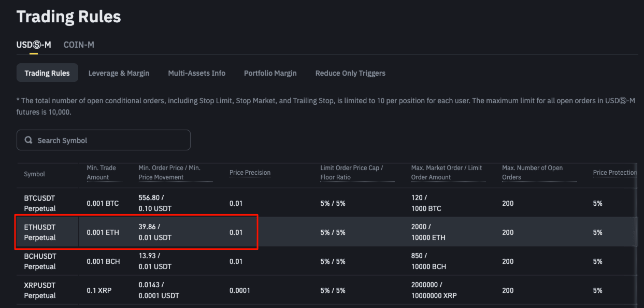The width and height of the screenshot is (644, 308).
Task: Click the Symbol column header
Action: point(35,174)
